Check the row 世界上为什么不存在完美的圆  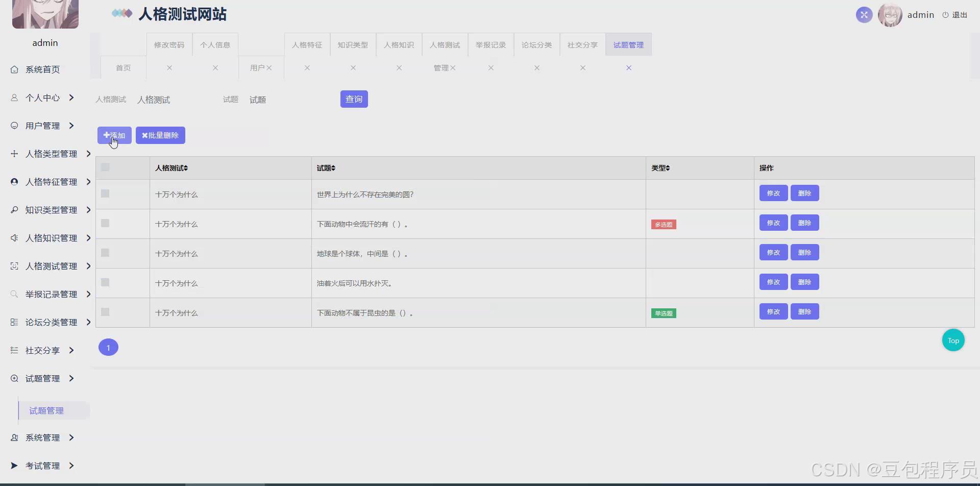click(x=105, y=193)
